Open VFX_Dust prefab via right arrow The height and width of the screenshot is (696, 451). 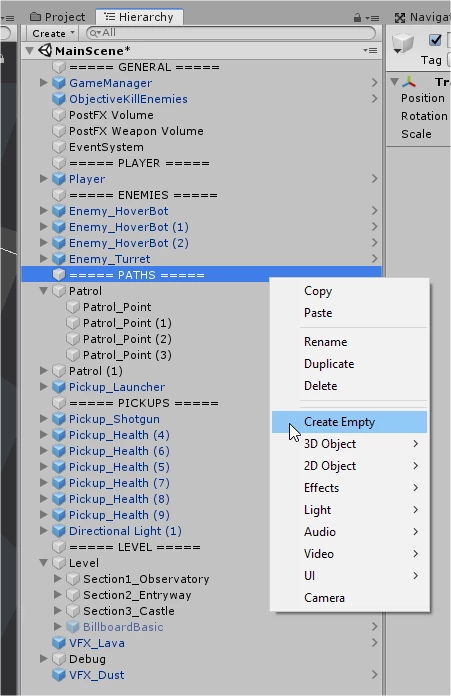375,675
